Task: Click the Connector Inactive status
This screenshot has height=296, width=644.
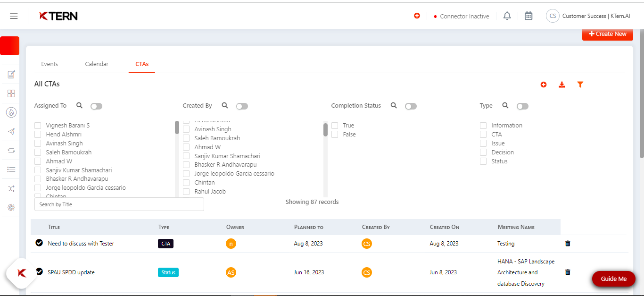Action: [x=462, y=16]
